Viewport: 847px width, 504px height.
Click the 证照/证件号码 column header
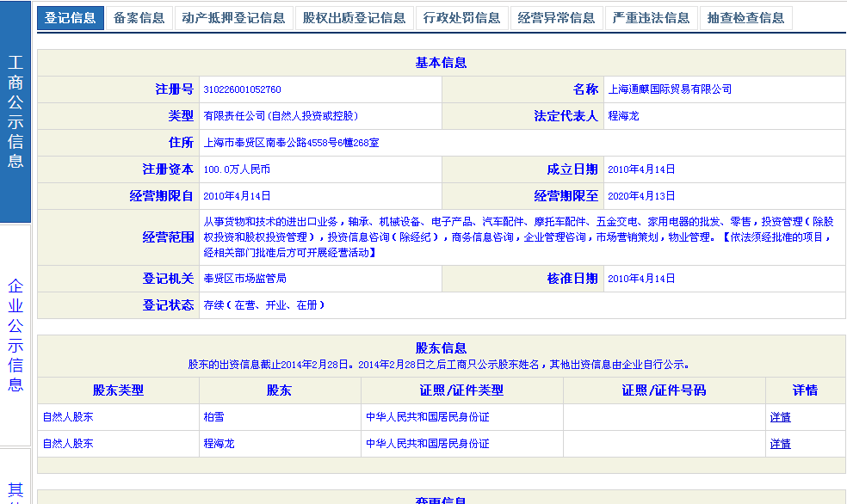(x=664, y=390)
